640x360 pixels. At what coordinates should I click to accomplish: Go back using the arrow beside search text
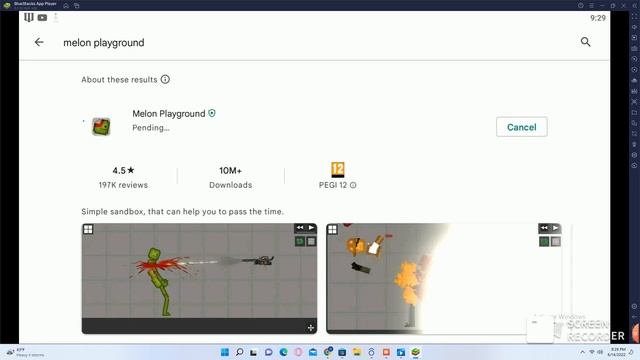(x=39, y=42)
